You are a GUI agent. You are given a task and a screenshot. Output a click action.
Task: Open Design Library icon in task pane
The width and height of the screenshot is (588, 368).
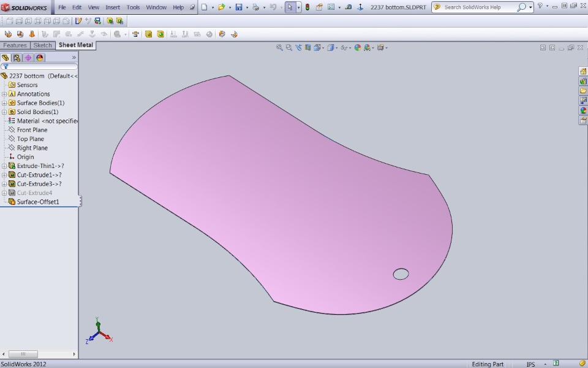[583, 81]
